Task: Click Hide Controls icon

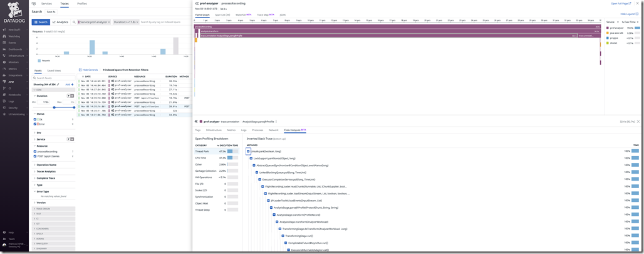Action: click(80, 70)
